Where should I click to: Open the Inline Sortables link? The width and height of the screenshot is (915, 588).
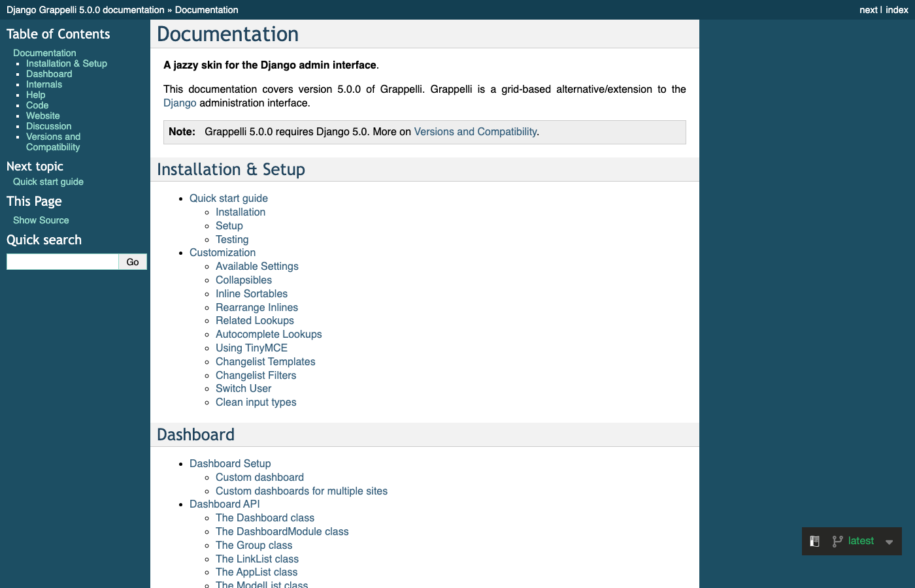pyautogui.click(x=252, y=294)
